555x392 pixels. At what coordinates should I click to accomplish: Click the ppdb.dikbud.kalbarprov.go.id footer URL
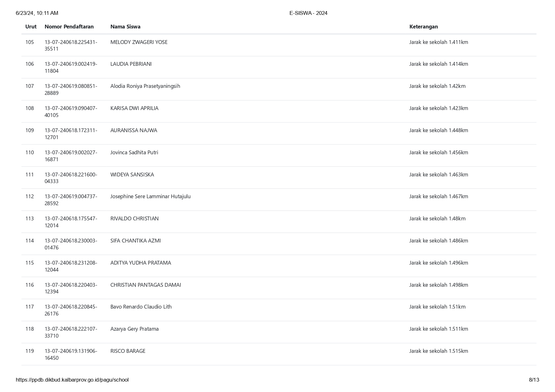(72, 380)
